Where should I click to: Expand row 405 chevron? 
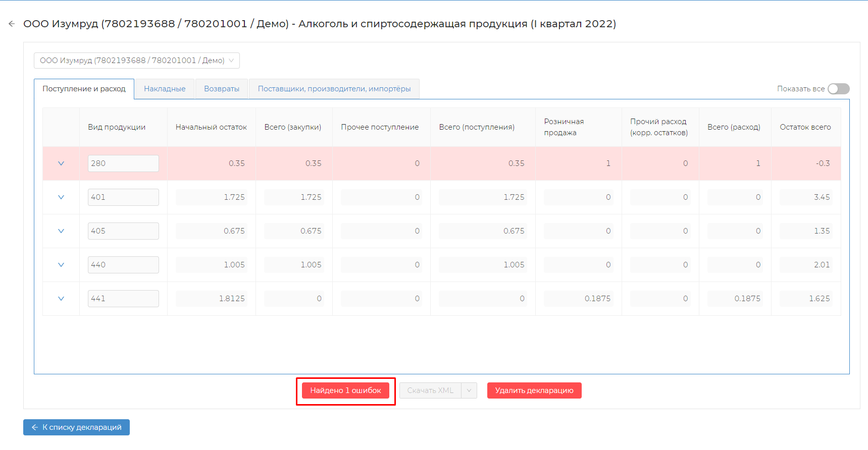click(x=61, y=231)
